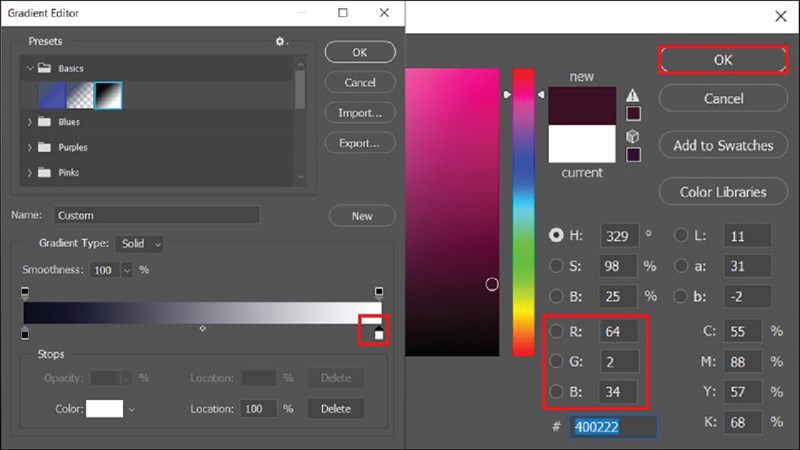Select the HSB brightness B radio button
This screenshot has width=800, height=450.
click(x=556, y=296)
